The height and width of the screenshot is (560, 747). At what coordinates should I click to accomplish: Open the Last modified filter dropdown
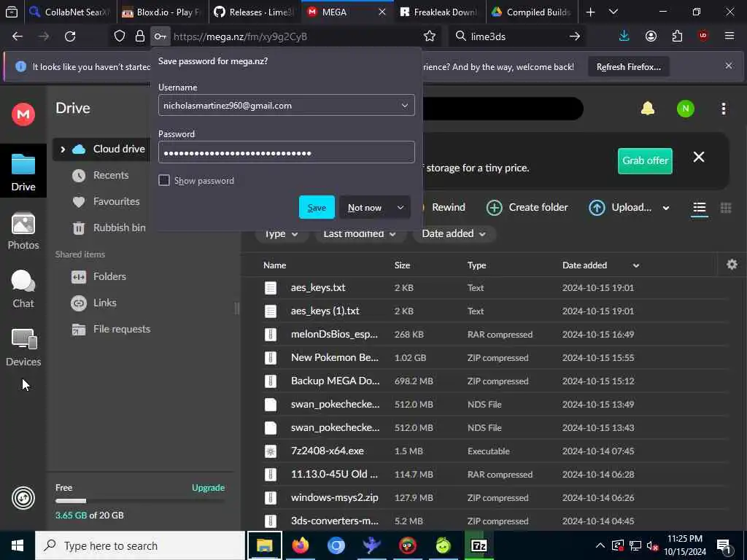[360, 234]
